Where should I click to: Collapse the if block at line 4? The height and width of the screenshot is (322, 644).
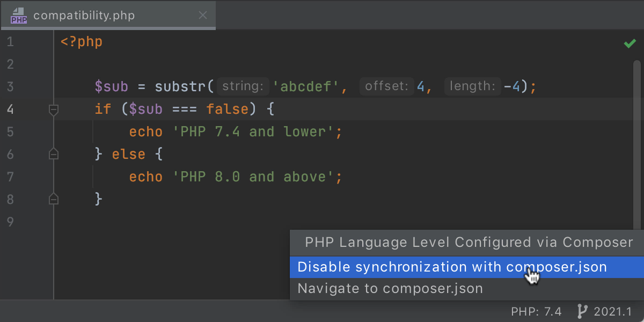(53, 109)
